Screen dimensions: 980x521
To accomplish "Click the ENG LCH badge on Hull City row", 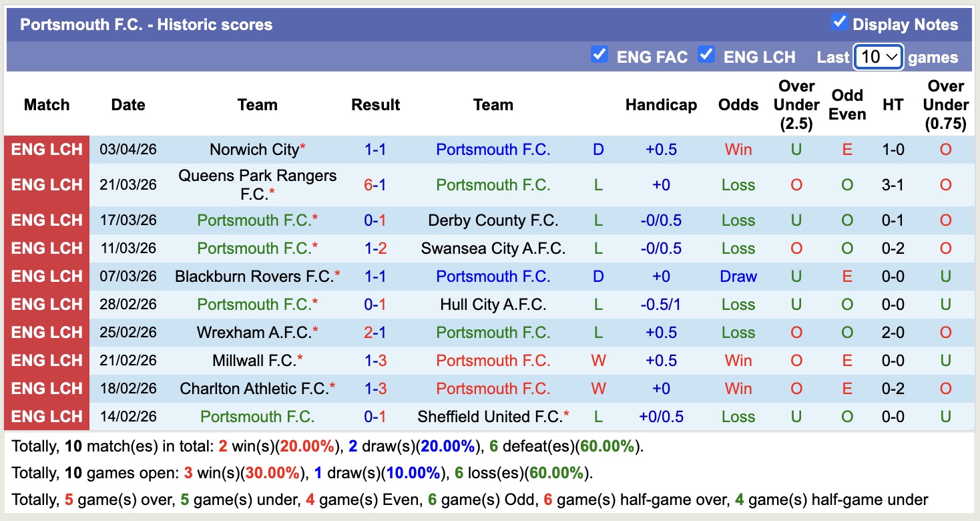I will coord(46,304).
